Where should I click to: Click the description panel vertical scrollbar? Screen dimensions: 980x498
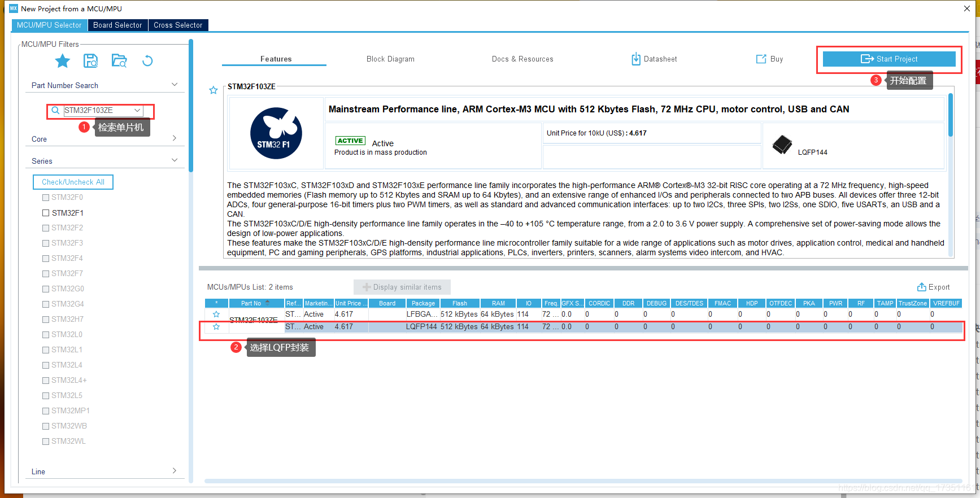[x=951, y=115]
